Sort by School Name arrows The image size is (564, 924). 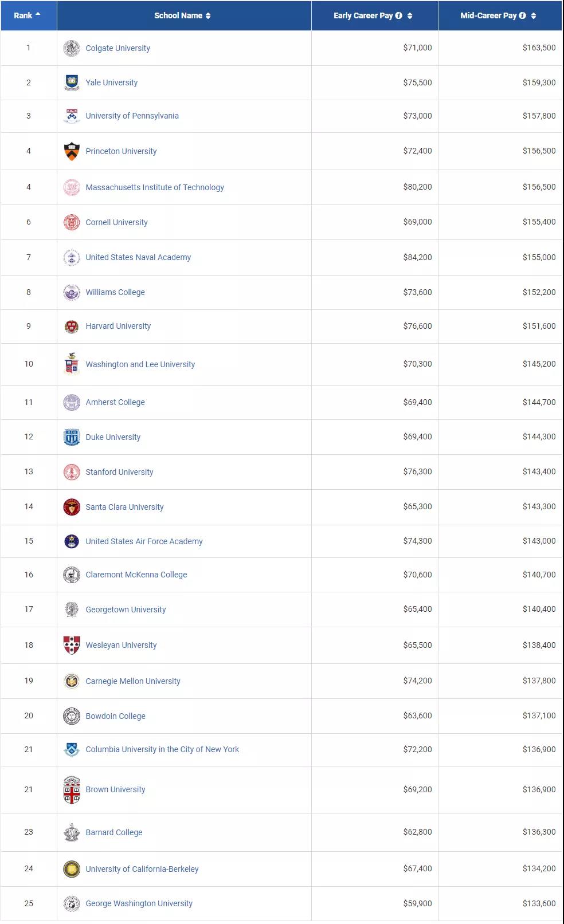pyautogui.click(x=208, y=16)
